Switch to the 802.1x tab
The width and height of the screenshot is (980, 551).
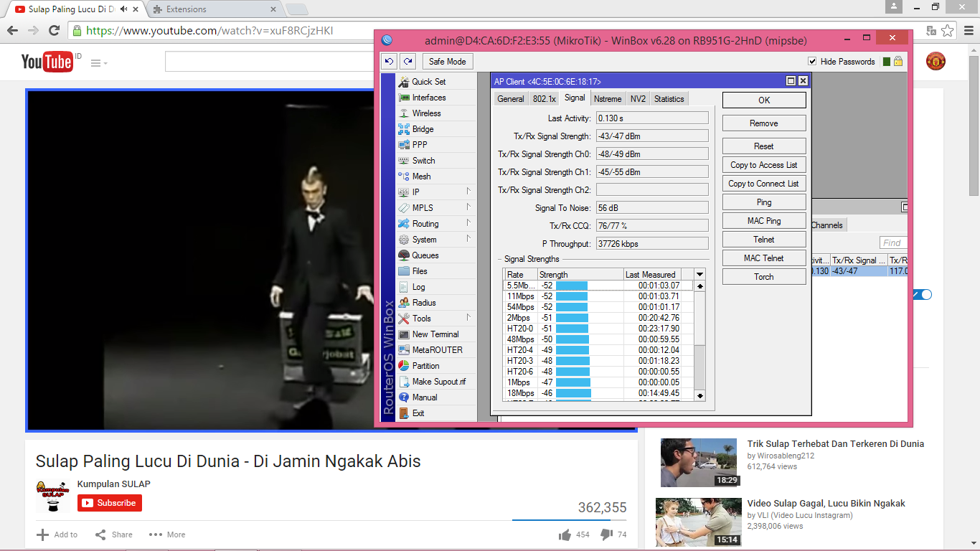pos(545,99)
